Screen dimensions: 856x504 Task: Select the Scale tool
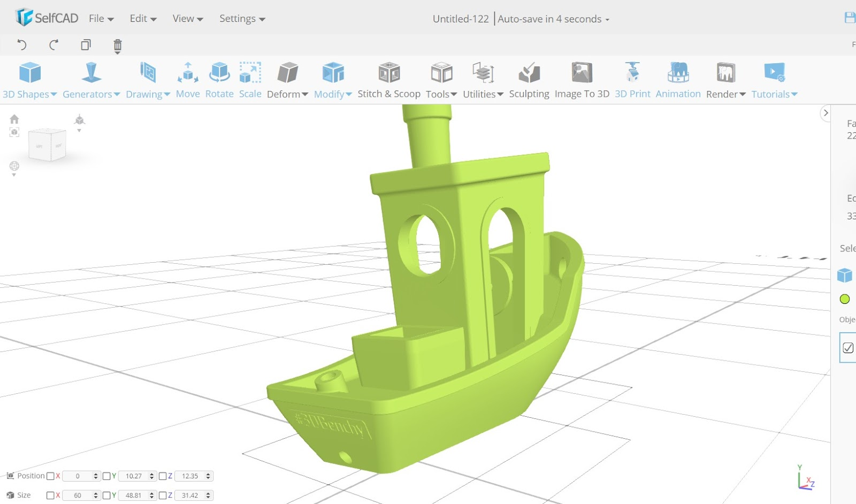(x=250, y=81)
